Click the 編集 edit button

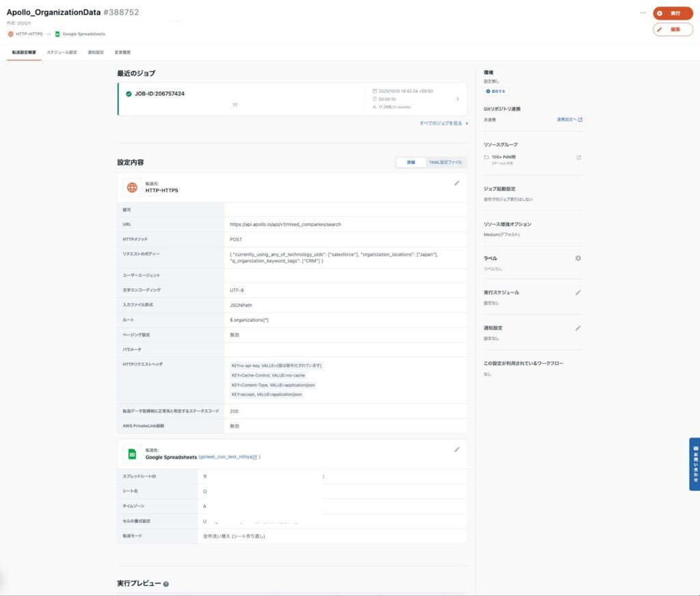coord(673,29)
